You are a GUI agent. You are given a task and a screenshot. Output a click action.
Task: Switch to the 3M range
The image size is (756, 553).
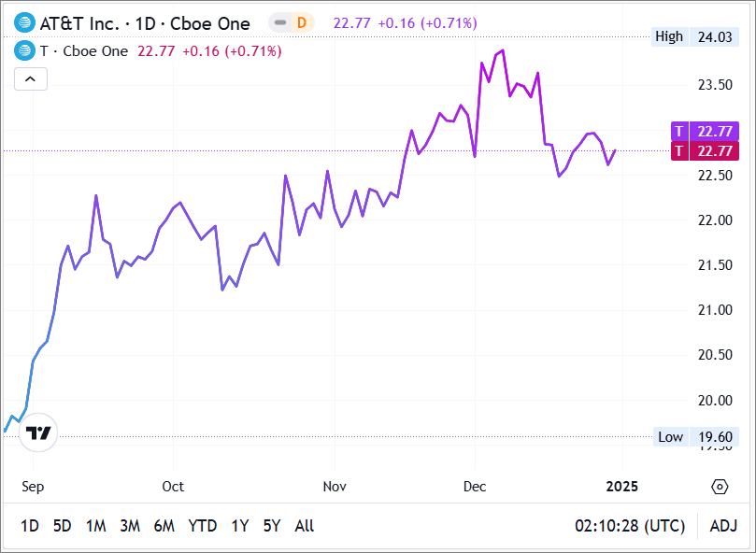click(130, 525)
